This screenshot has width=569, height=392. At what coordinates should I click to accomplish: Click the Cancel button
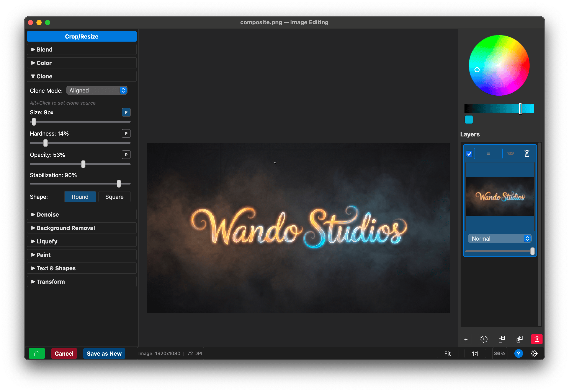[x=64, y=353]
